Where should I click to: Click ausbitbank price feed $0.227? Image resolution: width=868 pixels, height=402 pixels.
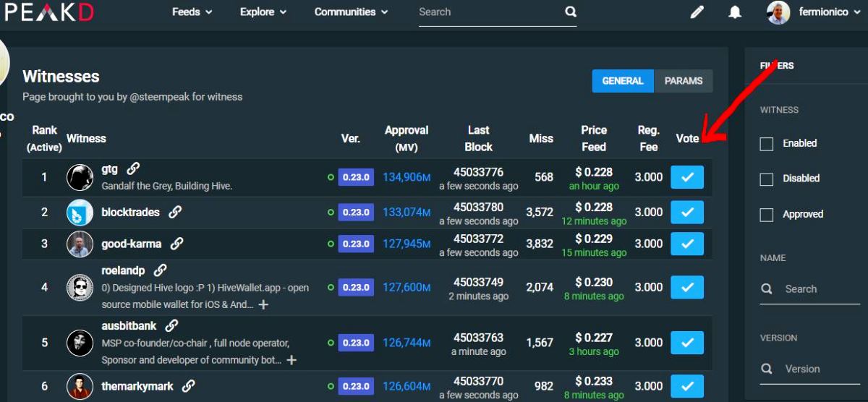click(x=594, y=338)
